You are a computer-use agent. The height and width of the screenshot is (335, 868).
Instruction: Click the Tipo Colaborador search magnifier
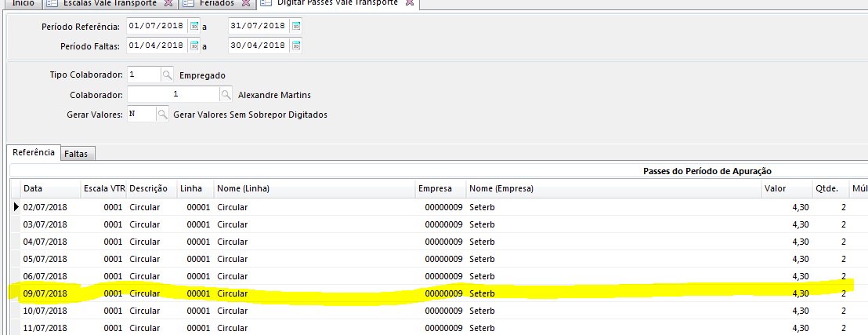[167, 75]
